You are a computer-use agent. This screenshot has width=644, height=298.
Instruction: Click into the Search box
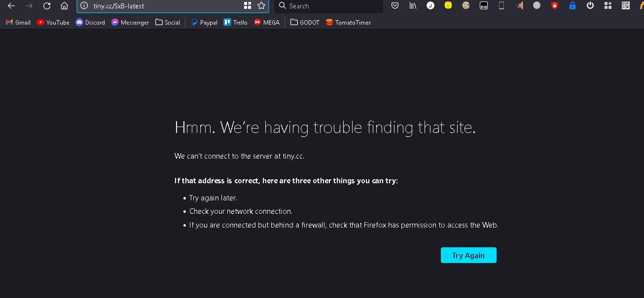(328, 6)
